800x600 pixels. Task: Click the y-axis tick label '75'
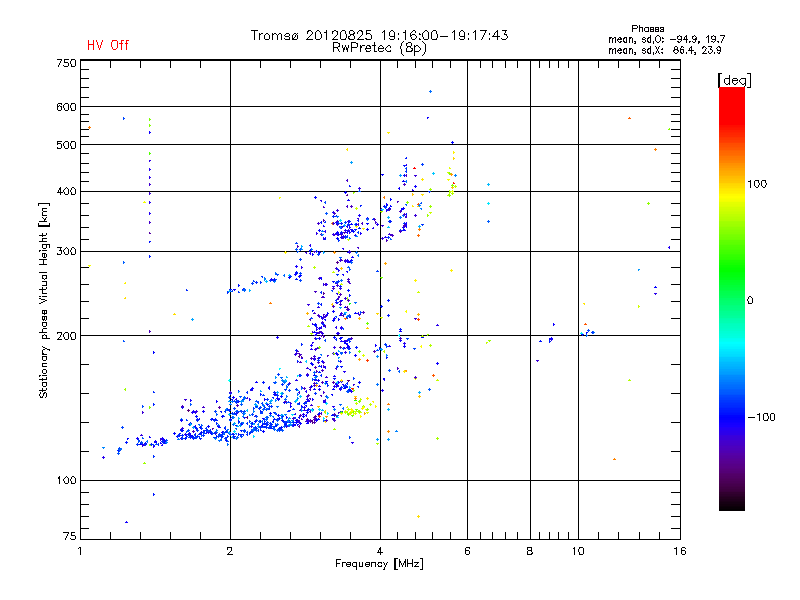[x=70, y=536]
